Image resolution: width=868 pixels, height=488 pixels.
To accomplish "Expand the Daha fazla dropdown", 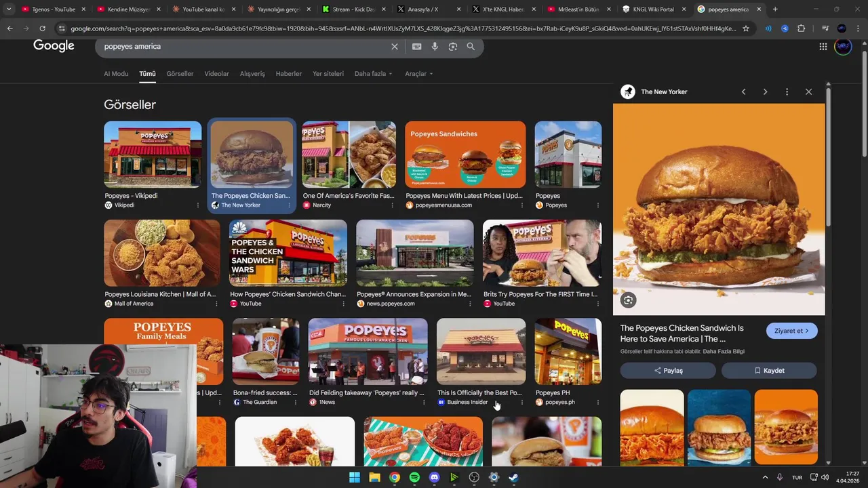I will (374, 74).
